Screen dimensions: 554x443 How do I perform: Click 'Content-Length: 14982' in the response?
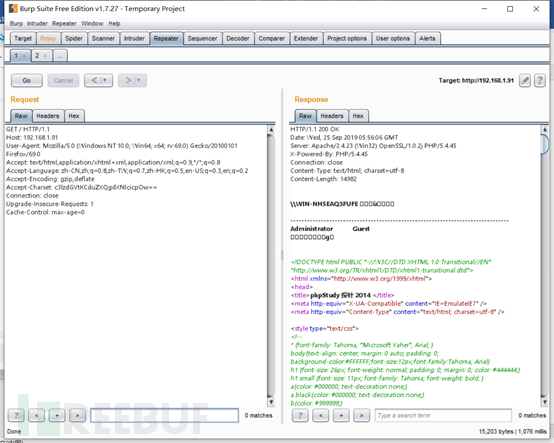point(323,179)
